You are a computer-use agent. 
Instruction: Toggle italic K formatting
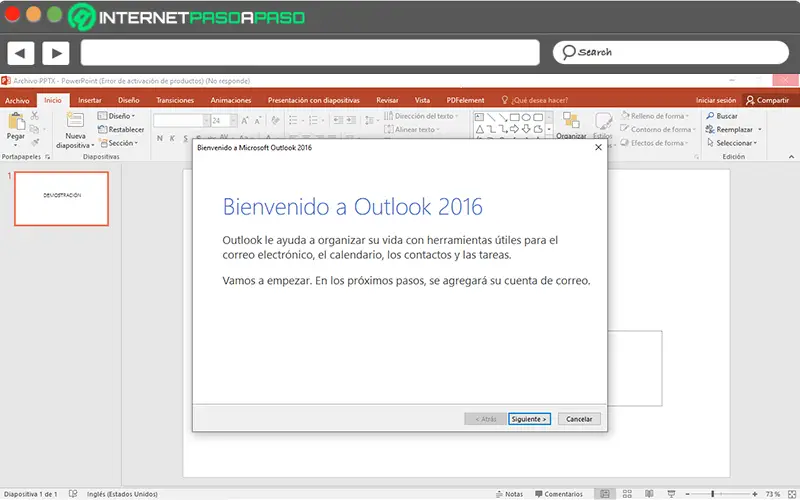coord(172,138)
